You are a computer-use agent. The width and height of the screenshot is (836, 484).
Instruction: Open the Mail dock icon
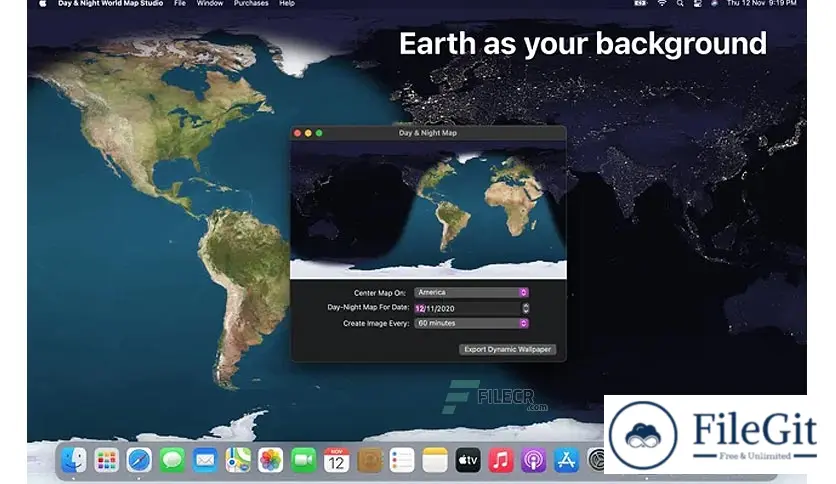(205, 460)
